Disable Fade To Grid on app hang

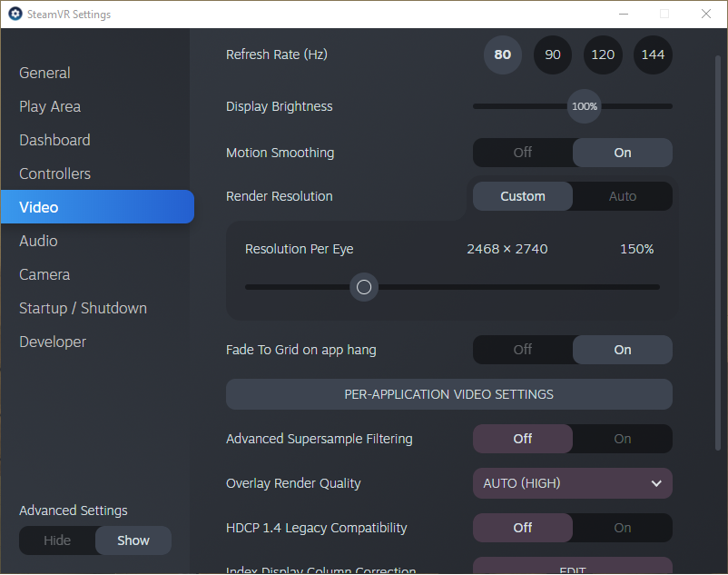pos(523,350)
